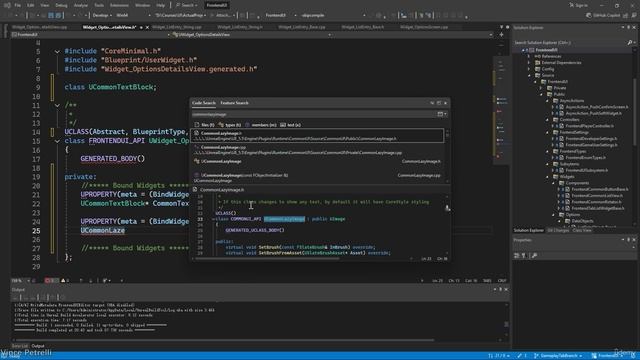This screenshot has width=640, height=360.
Task: Filter search results by text
Action: (290, 125)
